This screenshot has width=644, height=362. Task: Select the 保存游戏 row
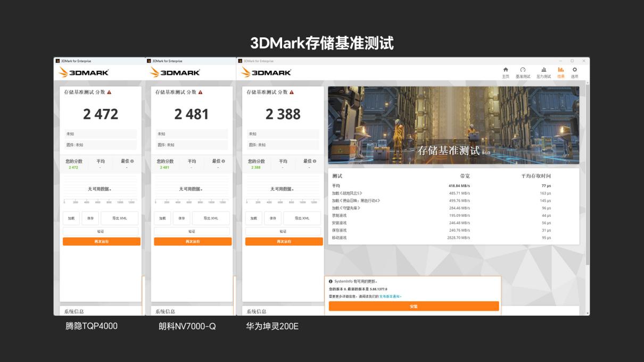[453, 230]
